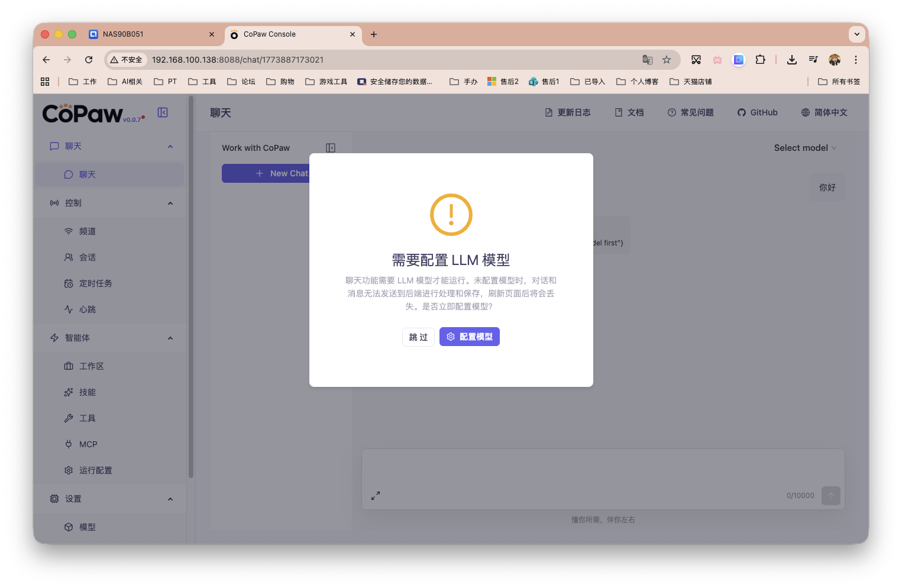Expand the message box using the expand arrows icon
The image size is (902, 588).
[376, 495]
